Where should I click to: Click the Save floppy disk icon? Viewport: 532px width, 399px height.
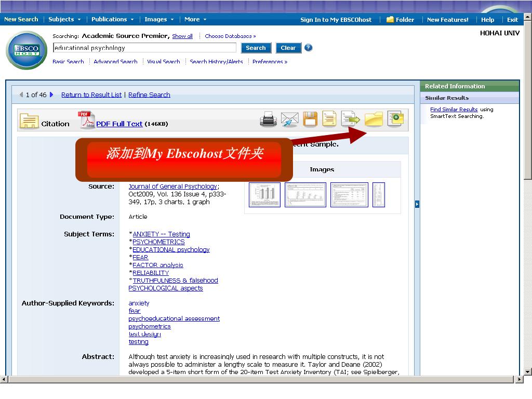pyautogui.click(x=310, y=119)
